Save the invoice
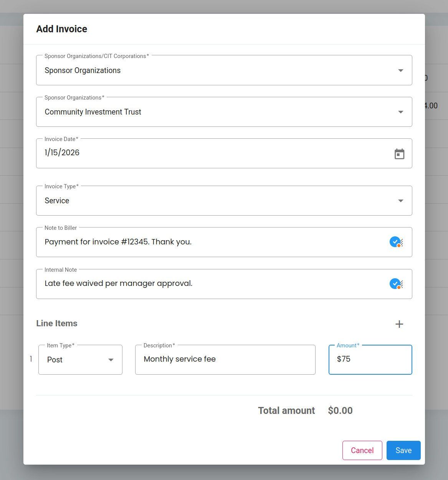 click(x=403, y=450)
